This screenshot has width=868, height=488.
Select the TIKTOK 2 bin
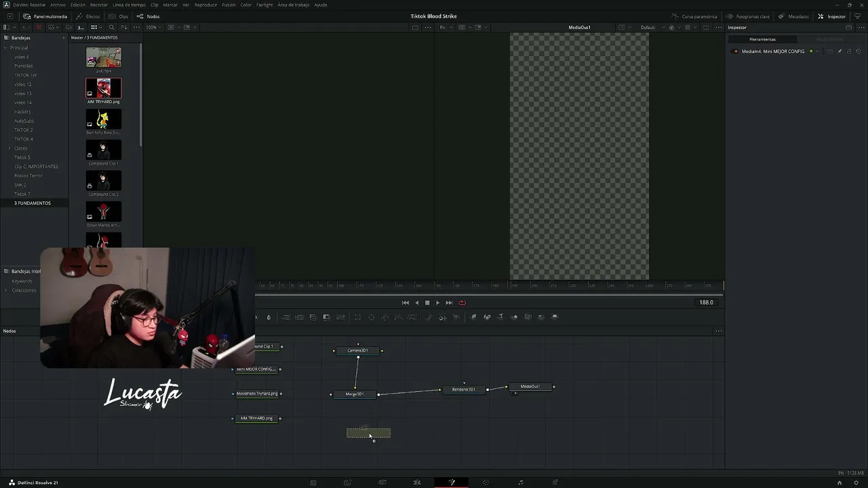[24, 130]
